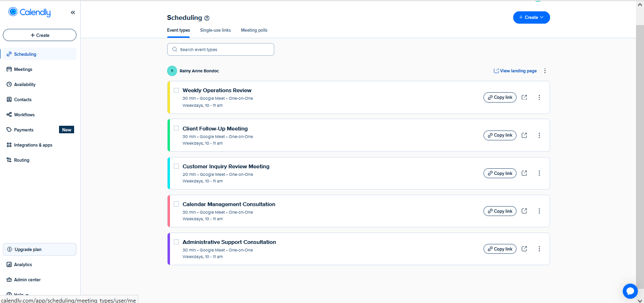The width and height of the screenshot is (644, 303).
Task: Switch to the Event types tab
Action: (x=178, y=30)
